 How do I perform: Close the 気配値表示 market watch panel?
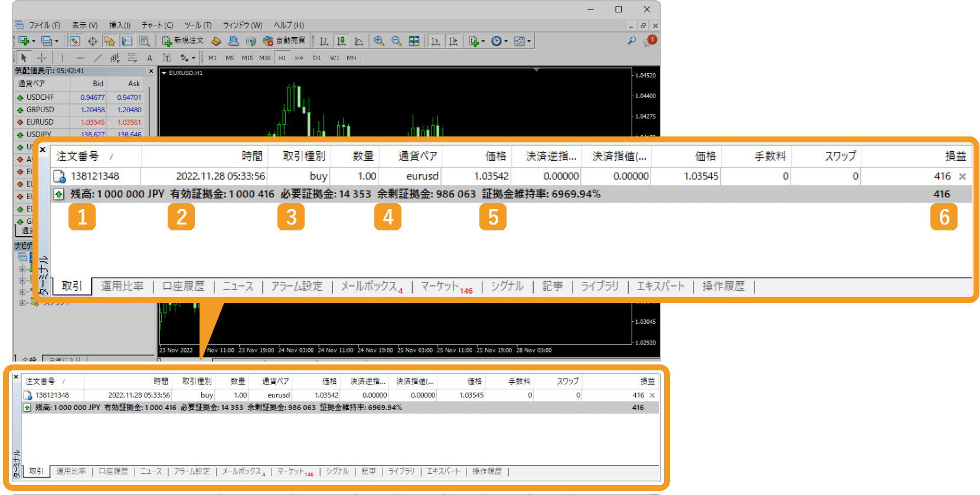(x=151, y=71)
